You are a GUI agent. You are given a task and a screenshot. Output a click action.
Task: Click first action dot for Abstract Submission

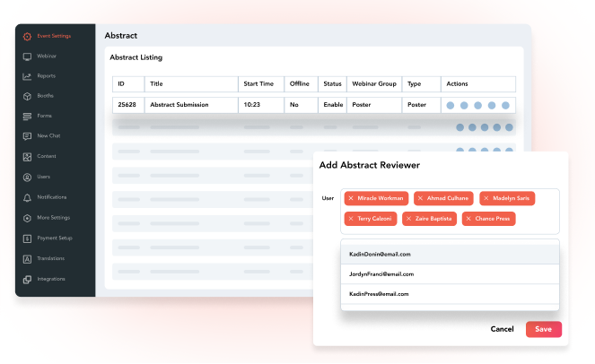(451, 105)
